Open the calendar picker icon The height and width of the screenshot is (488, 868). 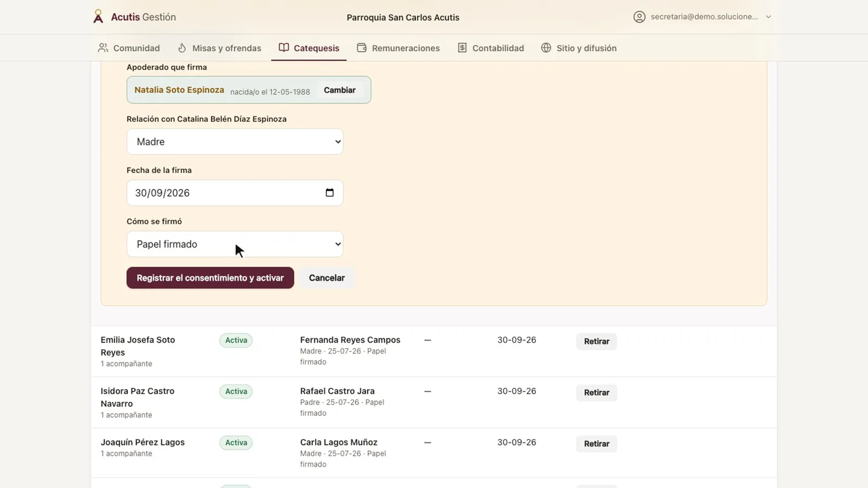point(329,192)
